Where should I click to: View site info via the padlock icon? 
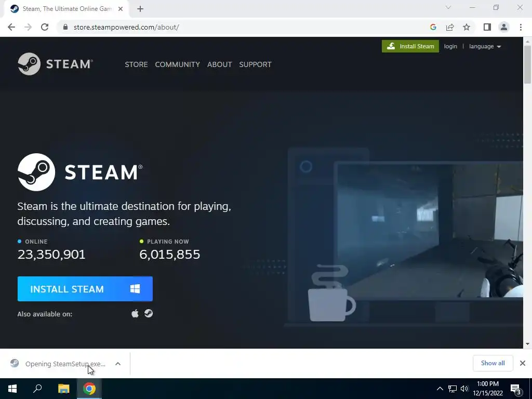tap(65, 27)
